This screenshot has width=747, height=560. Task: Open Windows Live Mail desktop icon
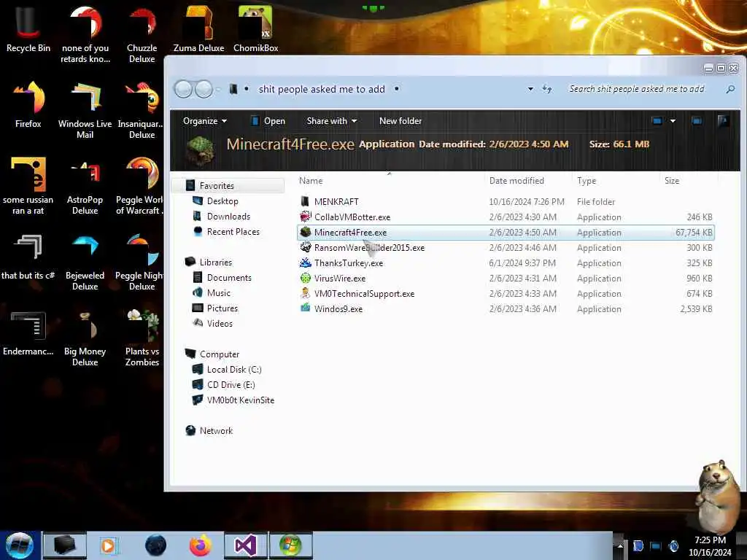coord(85,109)
